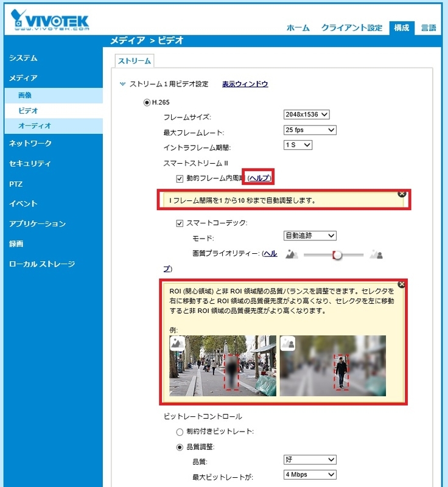
Task: Select the ストリーム tab
Action: [135, 61]
